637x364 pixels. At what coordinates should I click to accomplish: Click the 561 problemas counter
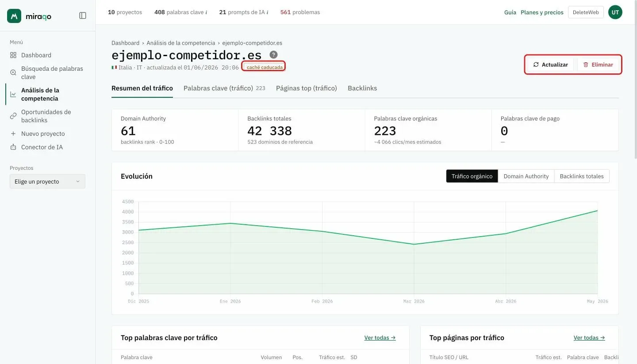(x=300, y=12)
